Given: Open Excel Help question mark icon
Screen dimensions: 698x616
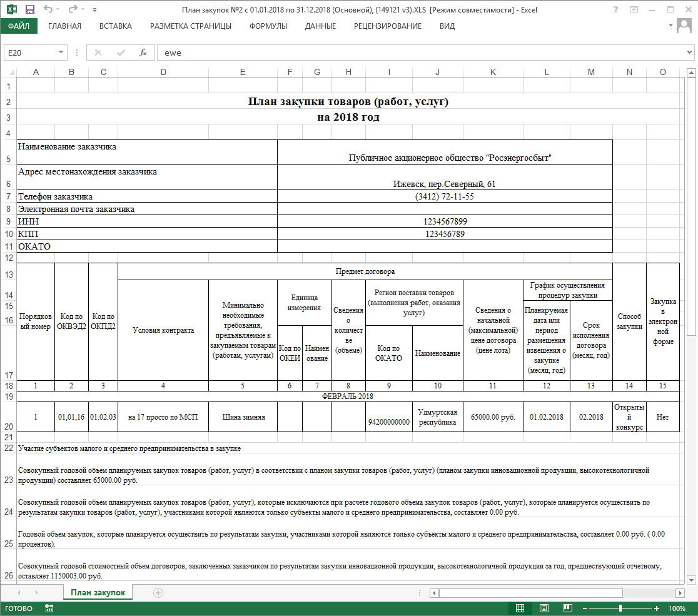Looking at the screenshot, I should (617, 9).
